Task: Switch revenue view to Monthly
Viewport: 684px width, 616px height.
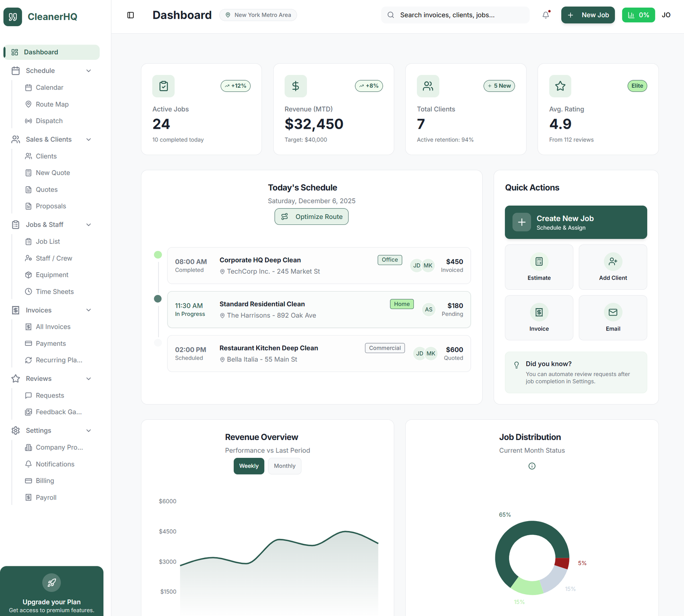Action: 284,466
